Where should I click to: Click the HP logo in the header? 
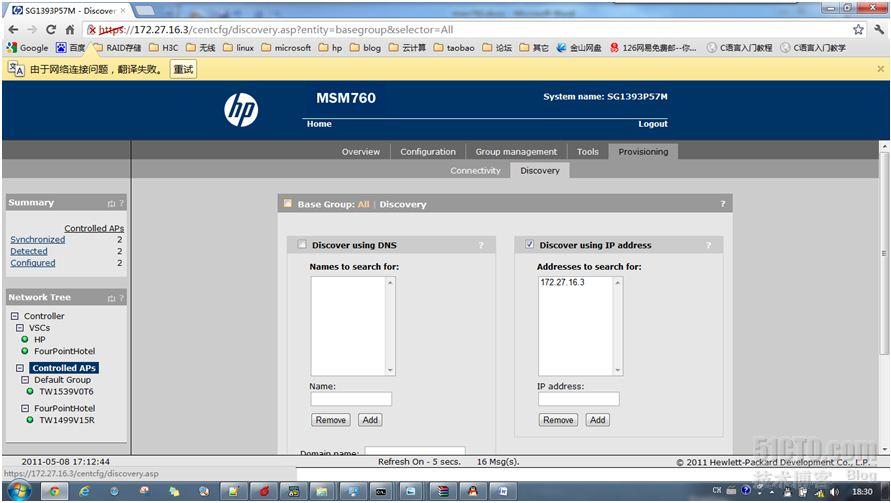coord(241,110)
